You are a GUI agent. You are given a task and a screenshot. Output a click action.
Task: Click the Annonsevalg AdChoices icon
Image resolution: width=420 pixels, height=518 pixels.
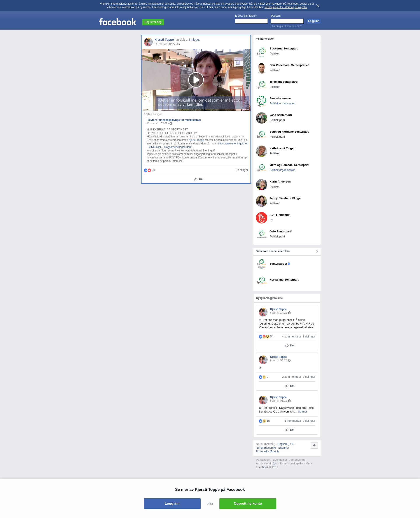274,464
